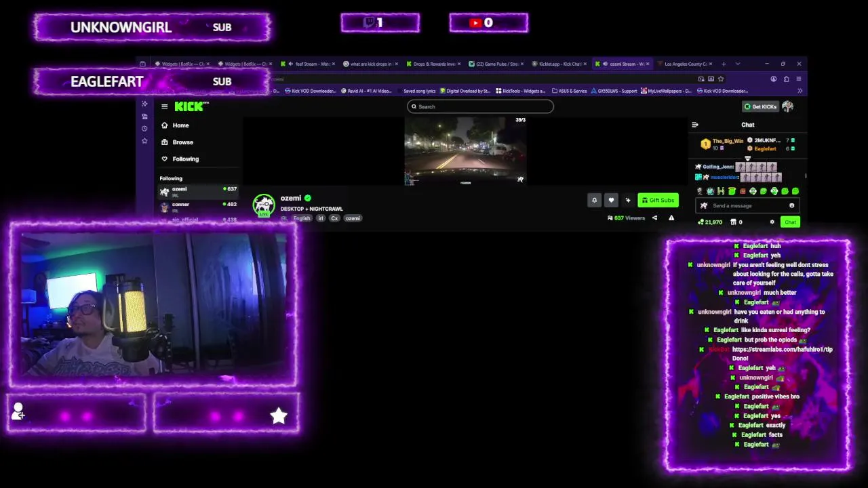Image resolution: width=868 pixels, height=488 pixels.
Task: Switch to feef Stream browser tab
Action: (309, 64)
